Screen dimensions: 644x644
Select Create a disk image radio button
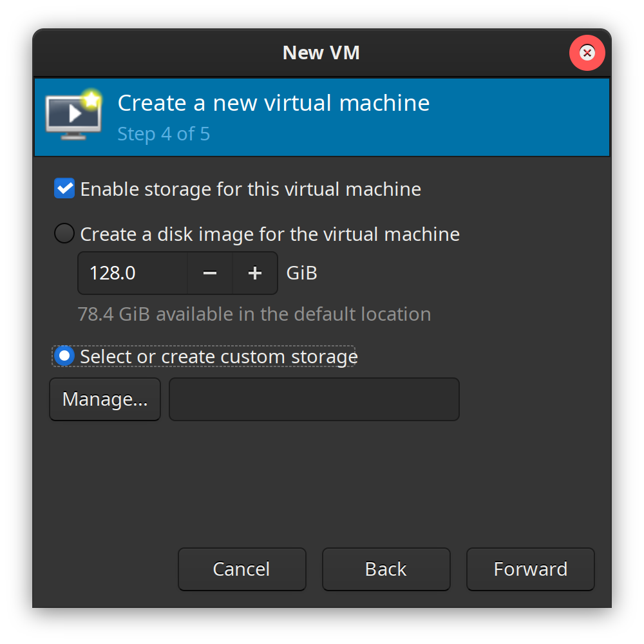click(64, 233)
